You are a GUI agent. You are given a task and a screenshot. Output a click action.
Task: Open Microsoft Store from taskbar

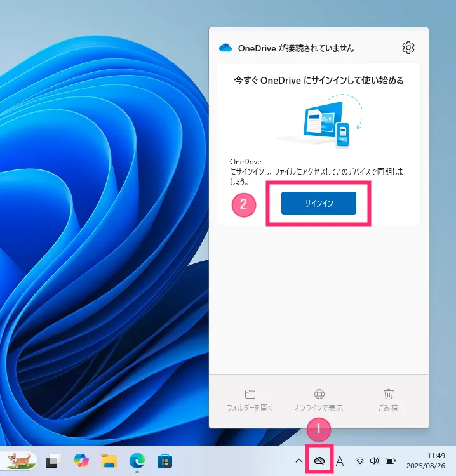[165, 461]
